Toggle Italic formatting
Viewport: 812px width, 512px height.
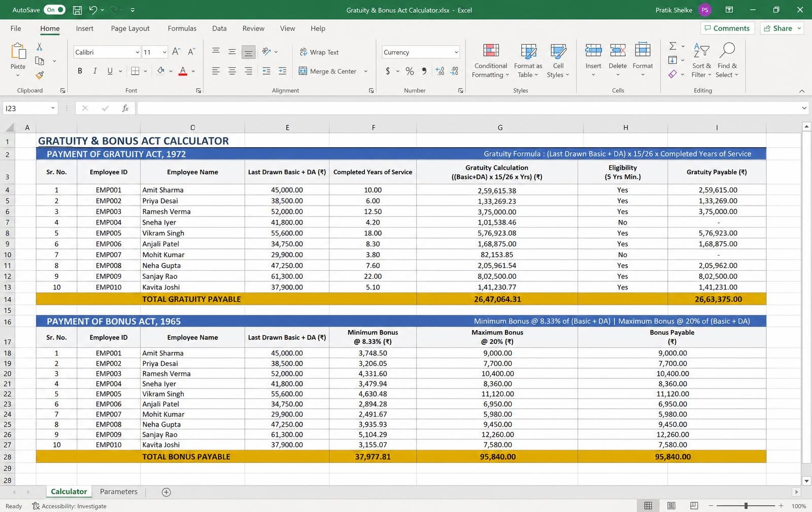pos(94,71)
